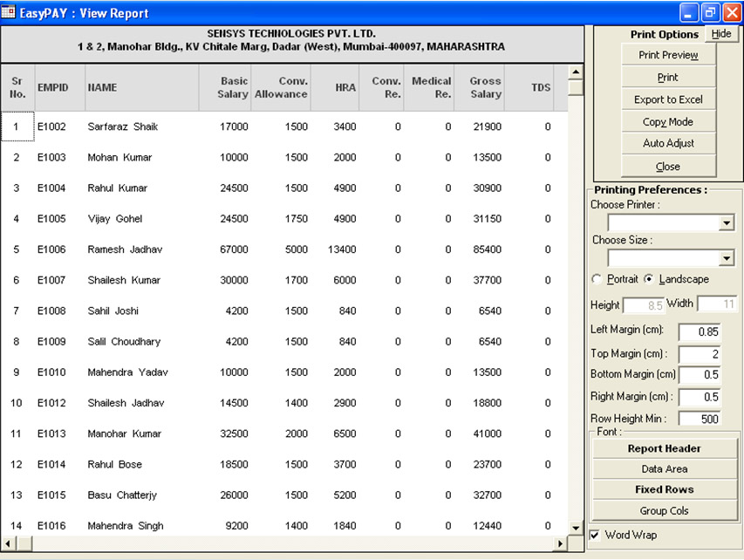Click the Sr No. column header
This screenshot has height=560, width=744.
pos(17,87)
